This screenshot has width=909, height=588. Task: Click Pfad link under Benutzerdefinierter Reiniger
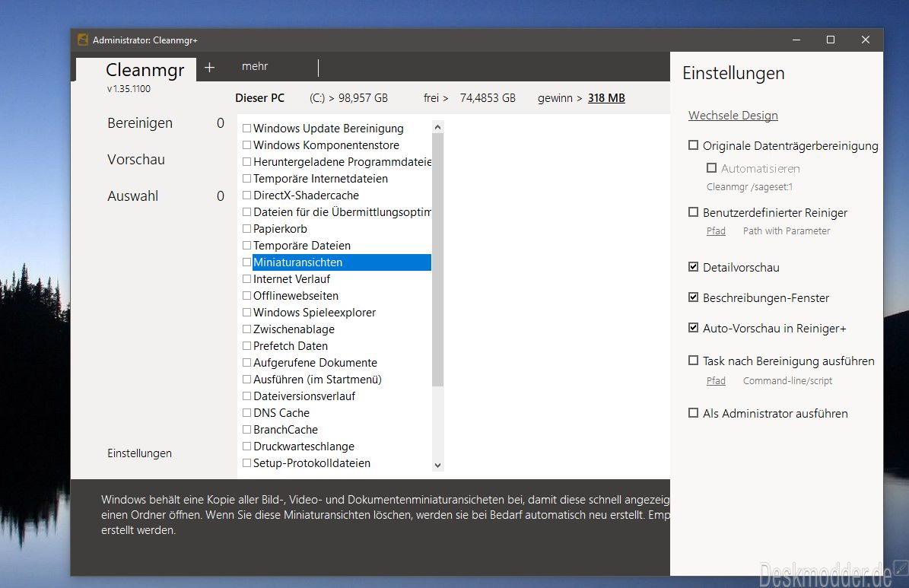coord(716,230)
